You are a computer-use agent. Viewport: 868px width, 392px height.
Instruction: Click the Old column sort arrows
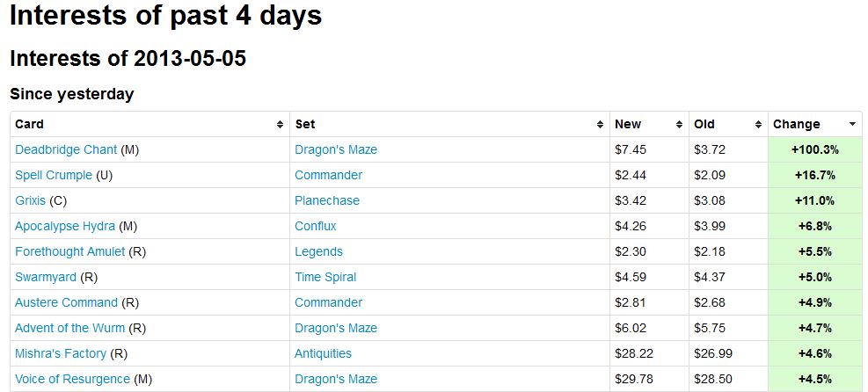tap(759, 125)
